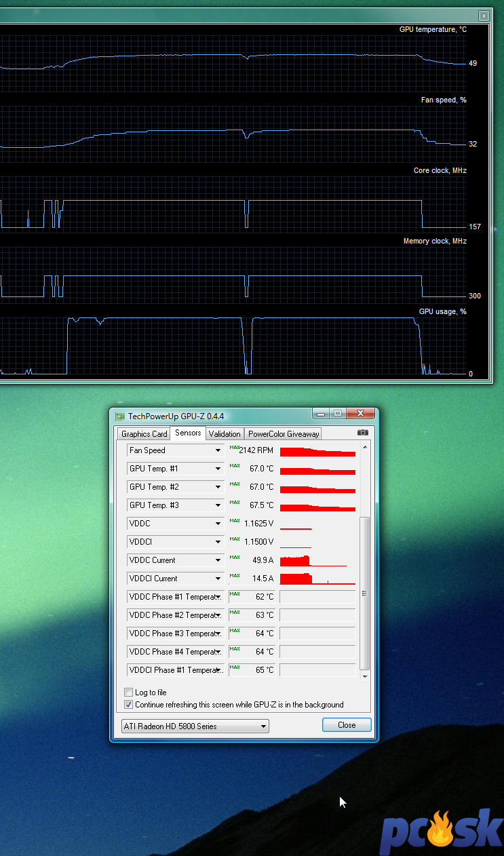Select the Sensors tab

coord(188,433)
